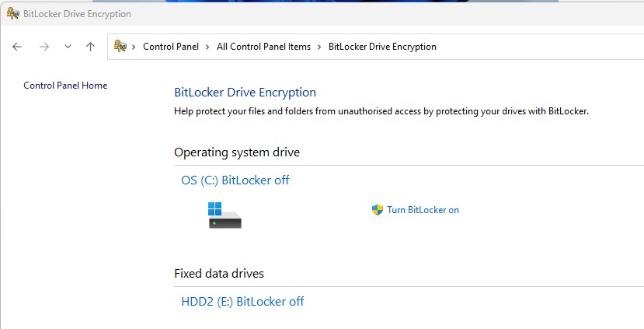Click the BitLocker icon in the address bar

point(120,47)
